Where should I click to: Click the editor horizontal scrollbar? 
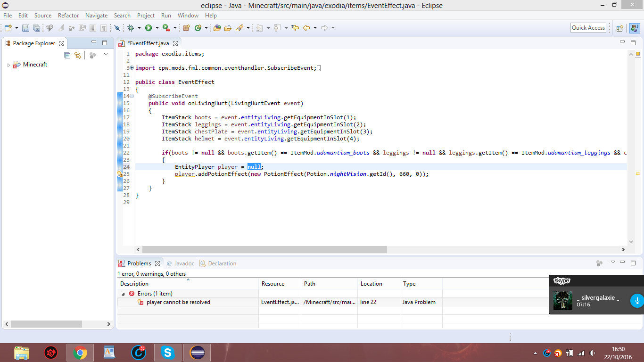coord(264,249)
